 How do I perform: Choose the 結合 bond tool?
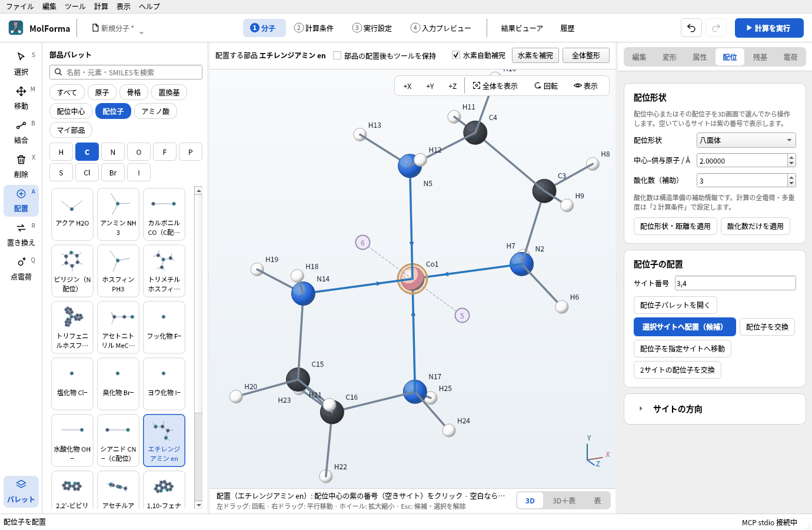21,132
